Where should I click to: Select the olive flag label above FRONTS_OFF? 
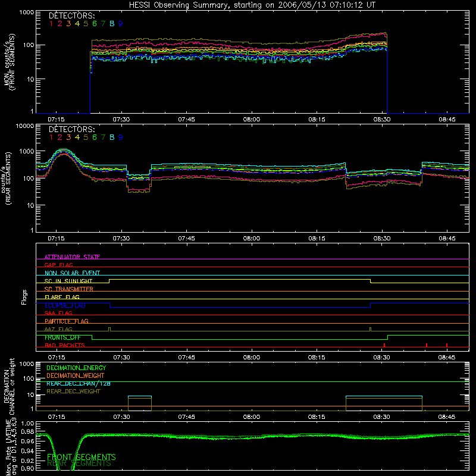58,329
